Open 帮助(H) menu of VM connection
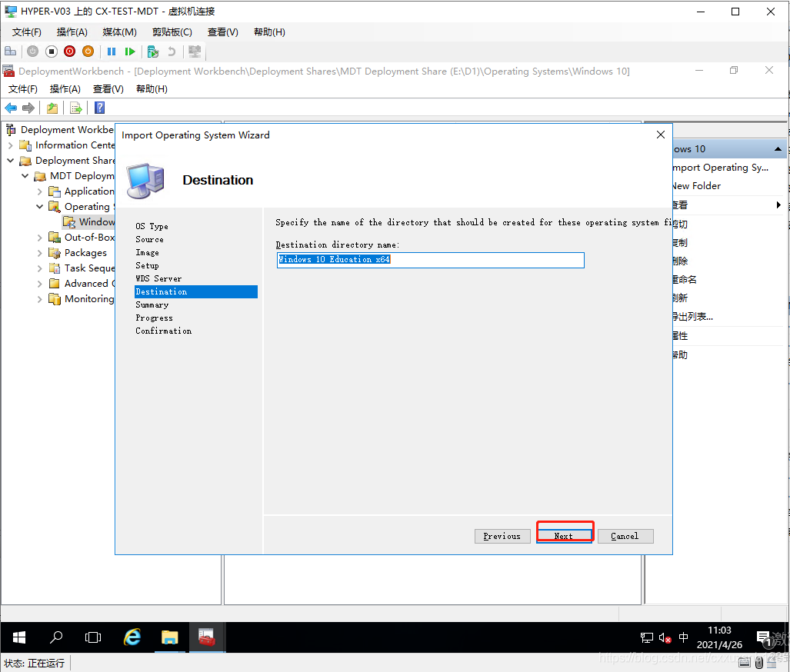The height and width of the screenshot is (672, 790). click(x=269, y=32)
